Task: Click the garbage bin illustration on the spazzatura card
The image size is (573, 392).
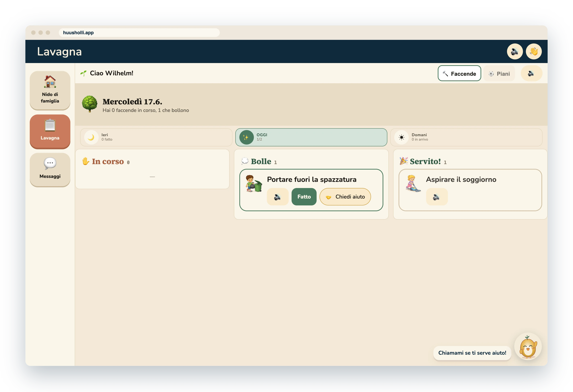Action: (x=254, y=184)
